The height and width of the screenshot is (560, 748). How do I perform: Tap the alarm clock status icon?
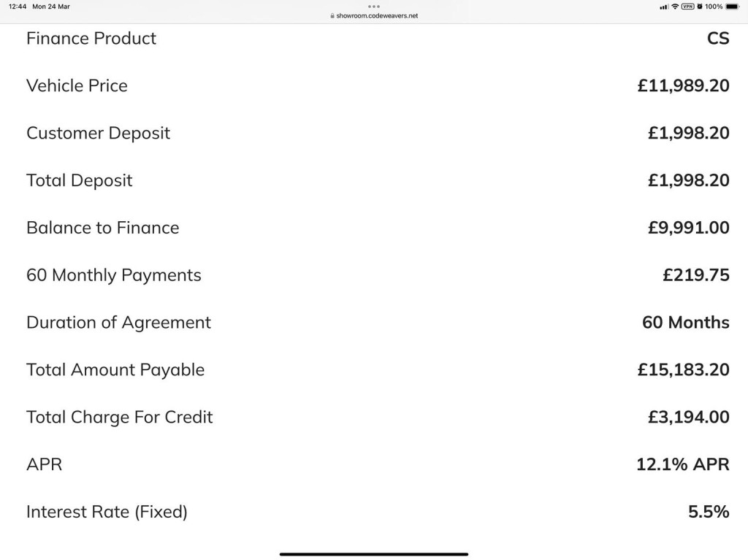(x=699, y=7)
